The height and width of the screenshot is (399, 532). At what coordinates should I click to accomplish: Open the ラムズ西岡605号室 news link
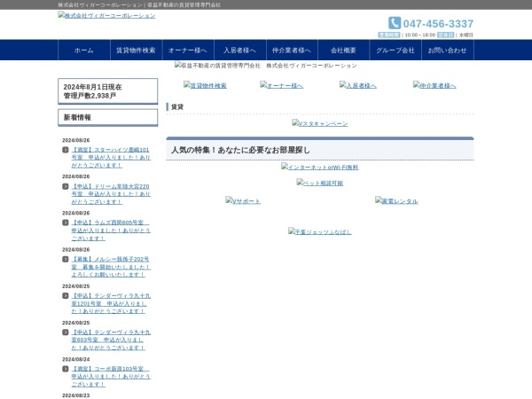(x=111, y=231)
